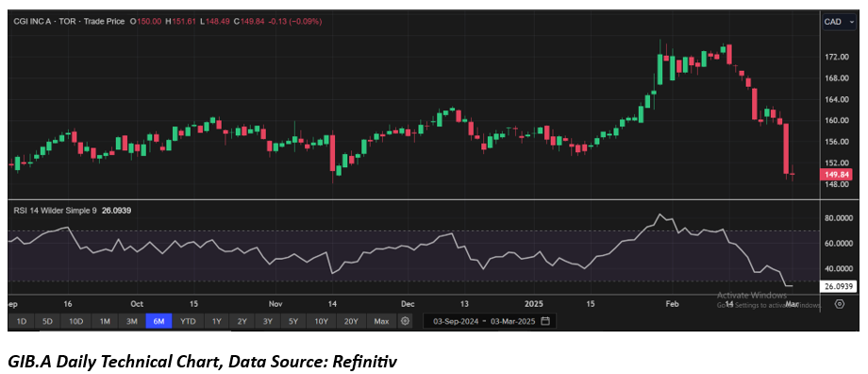
Task: Expand the CAD currency dropdown
Action: click(839, 22)
